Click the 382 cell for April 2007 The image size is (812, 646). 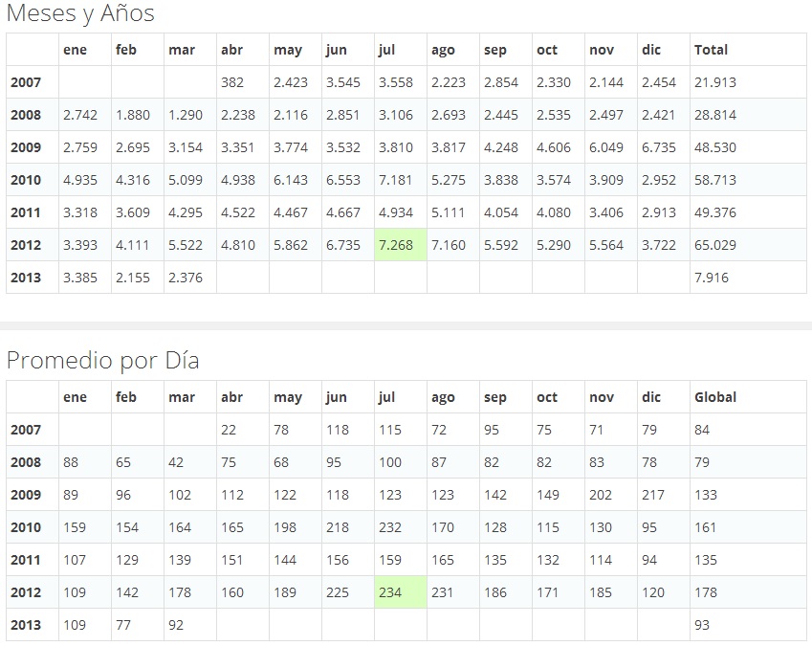coord(232,82)
